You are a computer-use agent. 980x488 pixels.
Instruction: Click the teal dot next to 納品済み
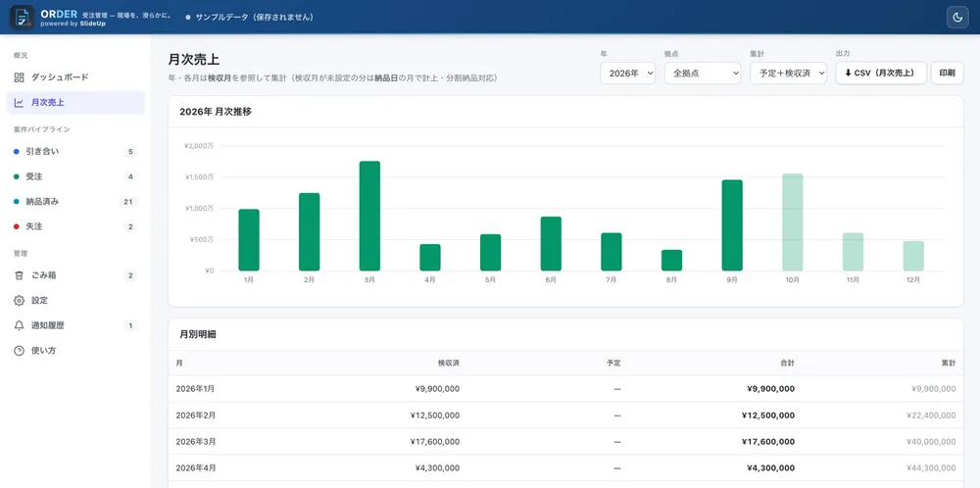(17, 202)
